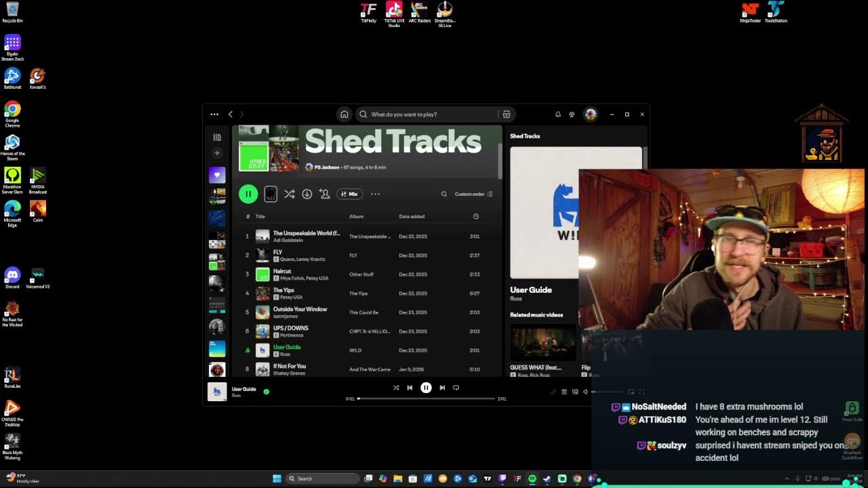The image size is (868, 488).
Task: Click the Windows taskbar Search box
Action: [322, 479]
